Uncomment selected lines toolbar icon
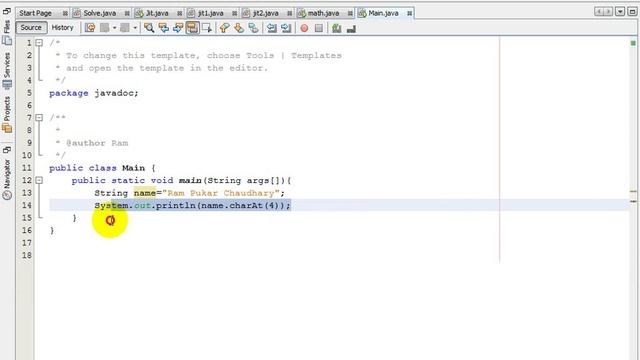Viewport: 640px width, 360px height. pos(351,28)
